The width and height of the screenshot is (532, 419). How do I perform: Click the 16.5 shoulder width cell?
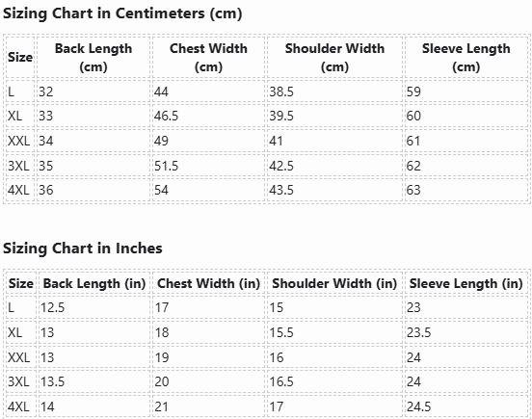click(334, 381)
